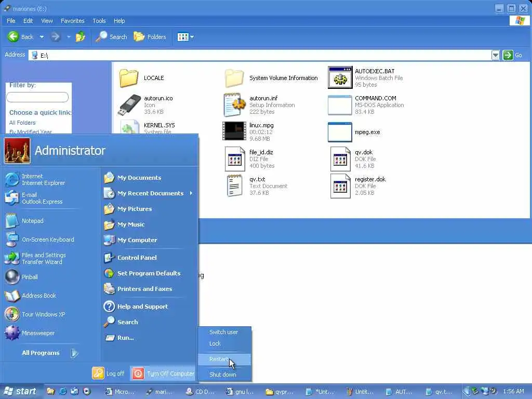This screenshot has width=532, height=399.
Task: Open Address Book
Action: tap(31, 296)
